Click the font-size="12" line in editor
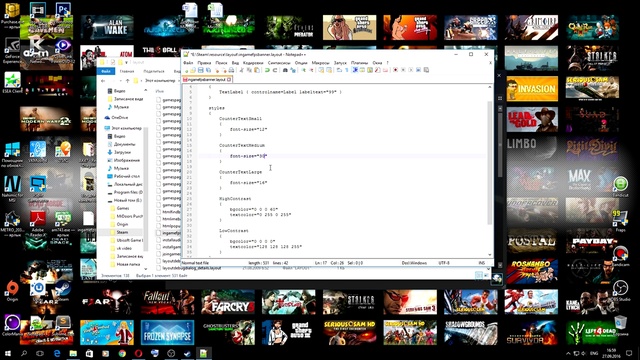Viewport: 640px width, 360px height. click(248, 129)
